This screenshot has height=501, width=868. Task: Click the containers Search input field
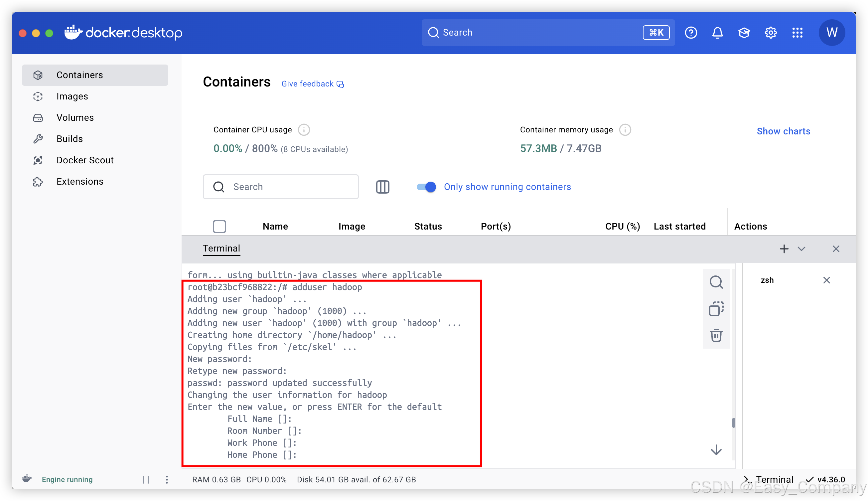coord(281,187)
